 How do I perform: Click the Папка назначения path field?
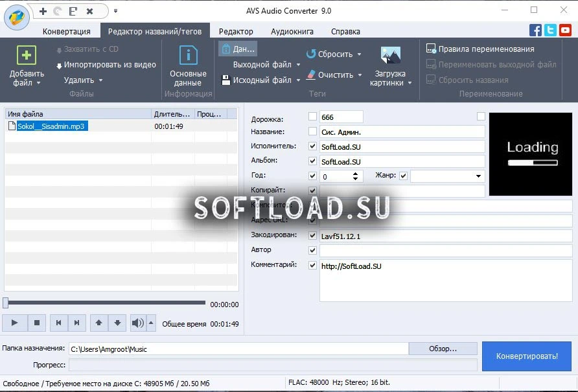pyautogui.click(x=238, y=349)
